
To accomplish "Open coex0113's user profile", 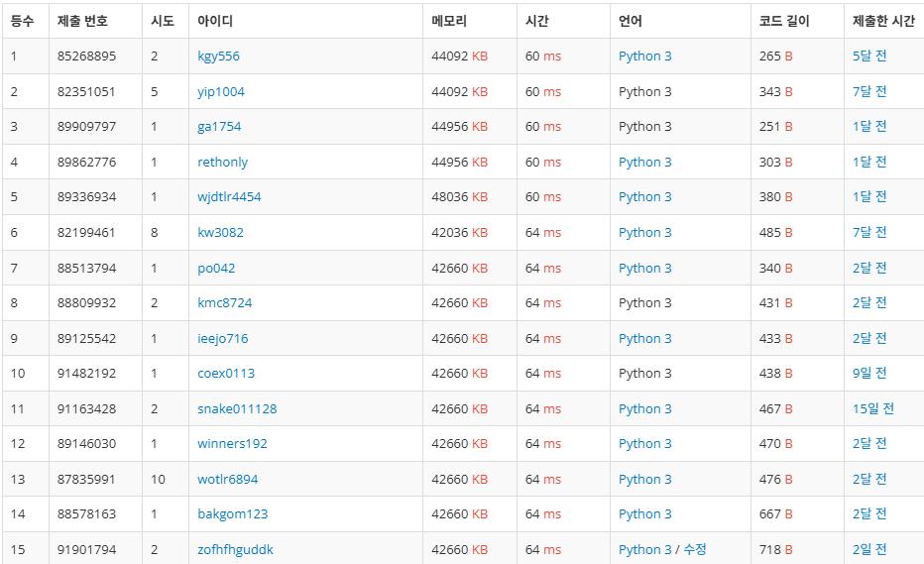I will tap(226, 374).
